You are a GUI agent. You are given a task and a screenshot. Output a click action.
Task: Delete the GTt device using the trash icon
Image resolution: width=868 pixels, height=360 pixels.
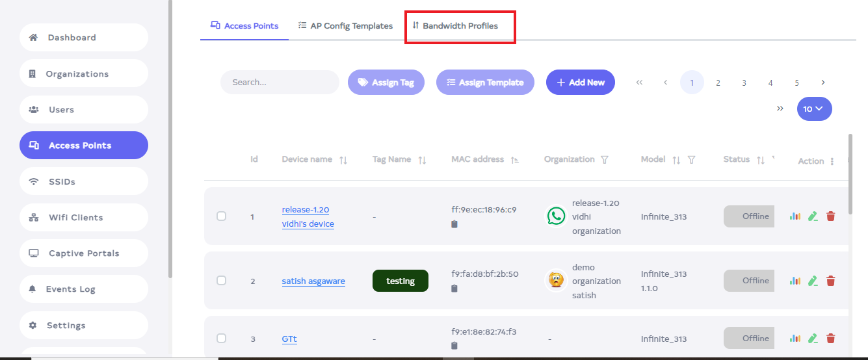coord(830,339)
